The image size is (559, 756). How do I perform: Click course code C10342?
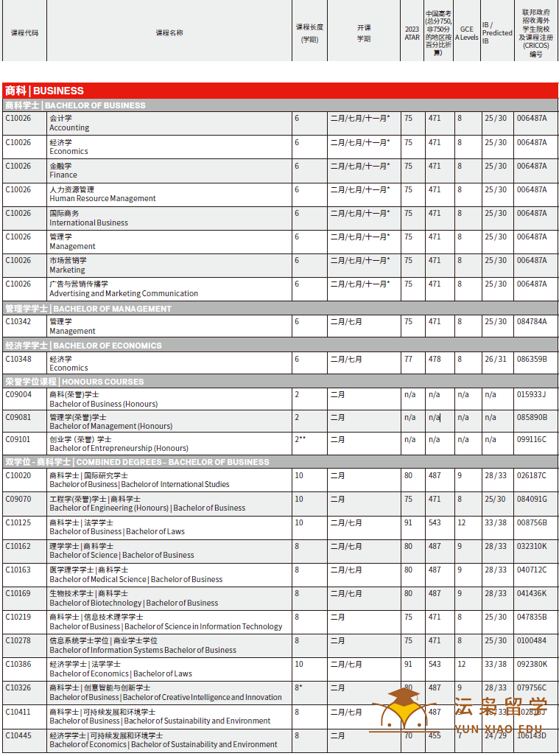pos(18,321)
